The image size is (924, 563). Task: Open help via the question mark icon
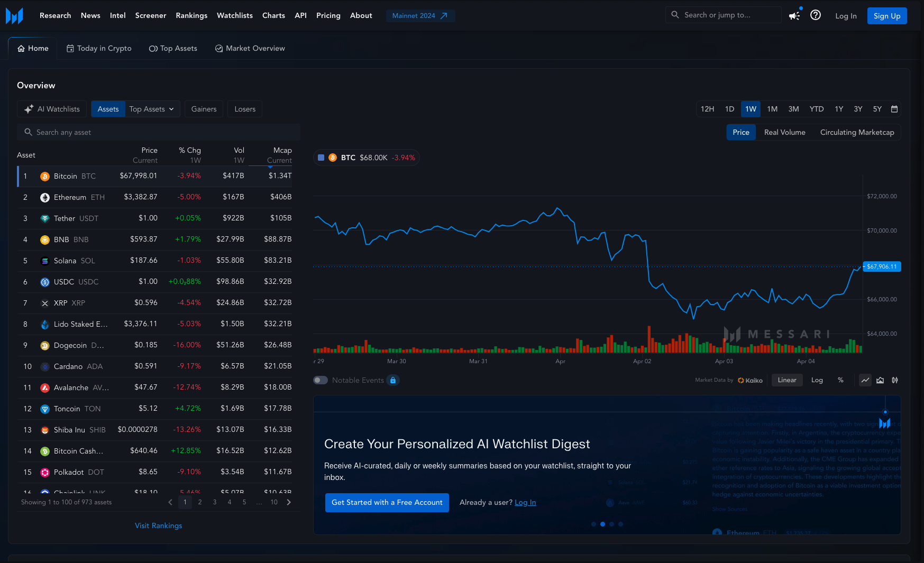coord(815,15)
